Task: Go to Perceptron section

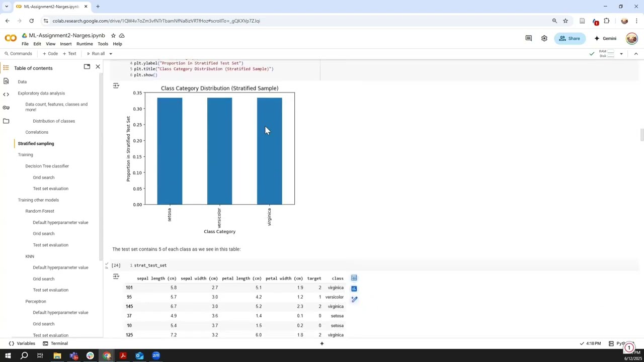Action: 36,302
